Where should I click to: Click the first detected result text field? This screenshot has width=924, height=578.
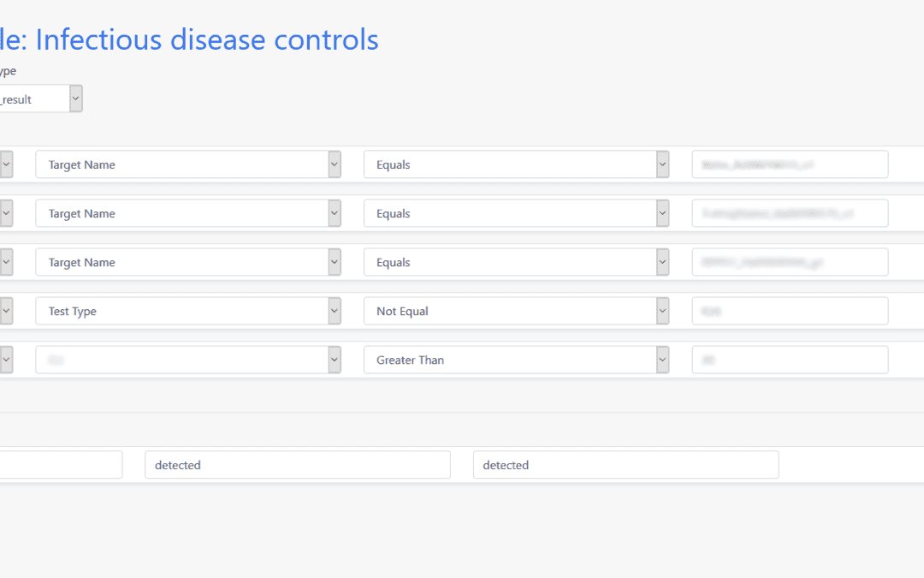[x=297, y=464]
